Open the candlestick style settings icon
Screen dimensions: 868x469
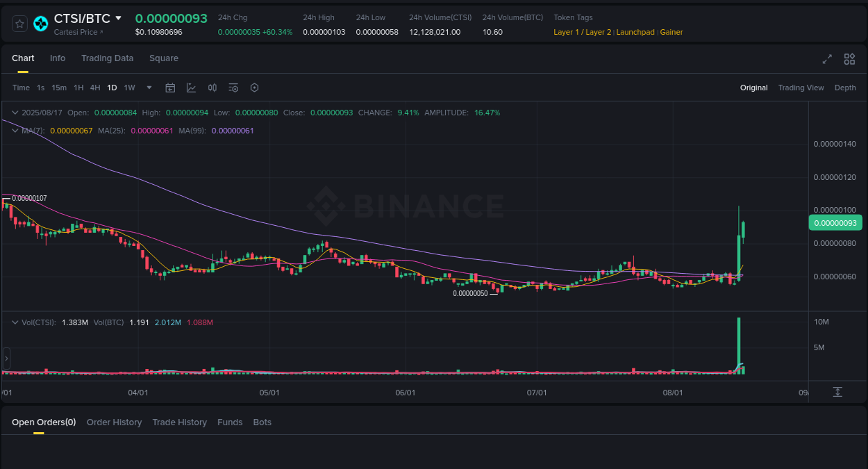click(x=212, y=88)
